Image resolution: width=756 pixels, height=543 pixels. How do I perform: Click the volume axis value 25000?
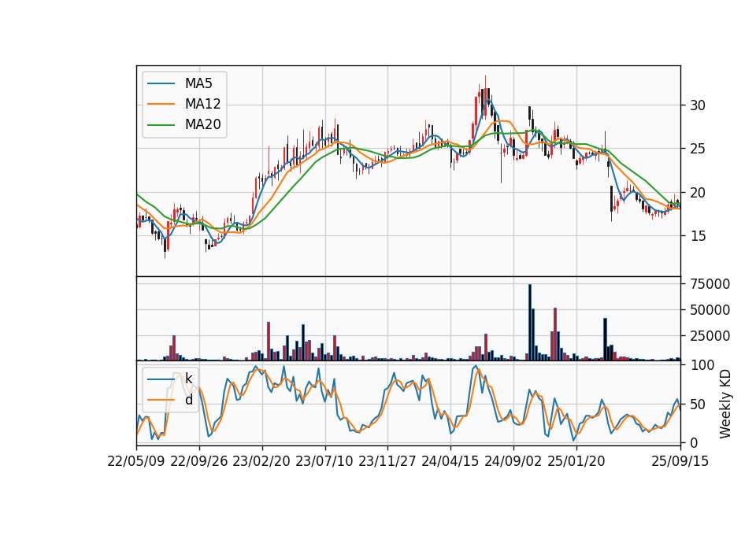pos(710,336)
